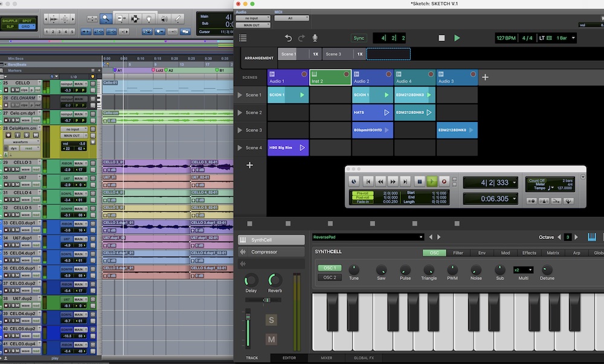Click Online clock button in Transport window
Viewport: 604px width, 364px height.
click(353, 182)
